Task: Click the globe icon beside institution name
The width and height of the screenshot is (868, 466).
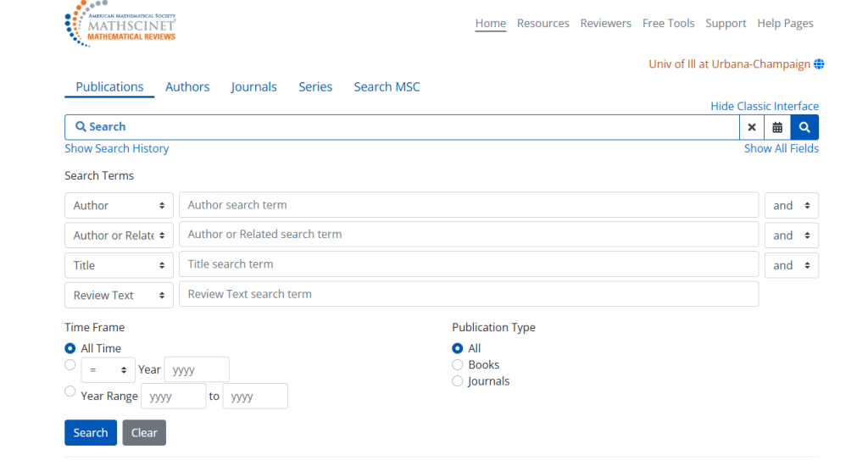Action: tap(819, 64)
